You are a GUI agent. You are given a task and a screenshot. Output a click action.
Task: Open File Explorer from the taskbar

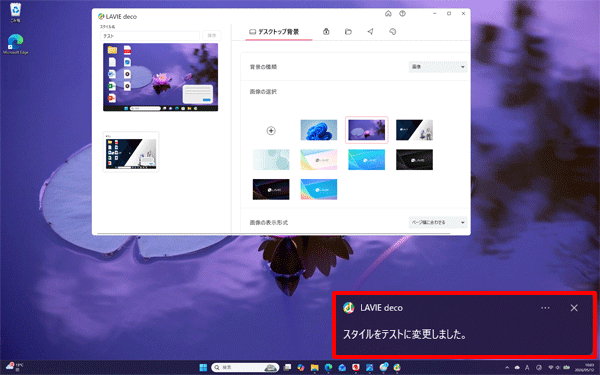point(315,367)
